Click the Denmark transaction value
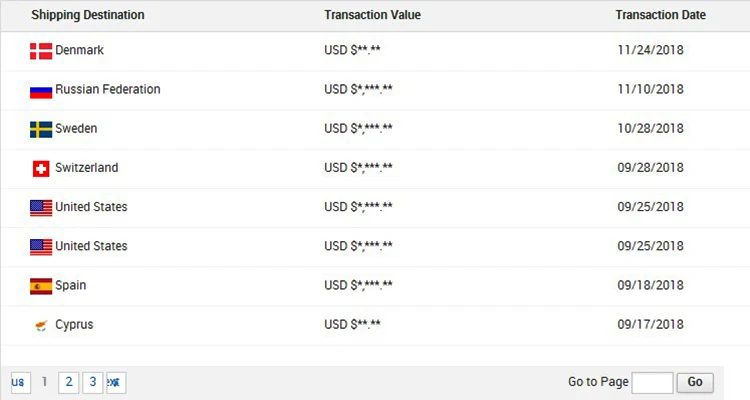The image size is (750, 400). pyautogui.click(x=352, y=51)
